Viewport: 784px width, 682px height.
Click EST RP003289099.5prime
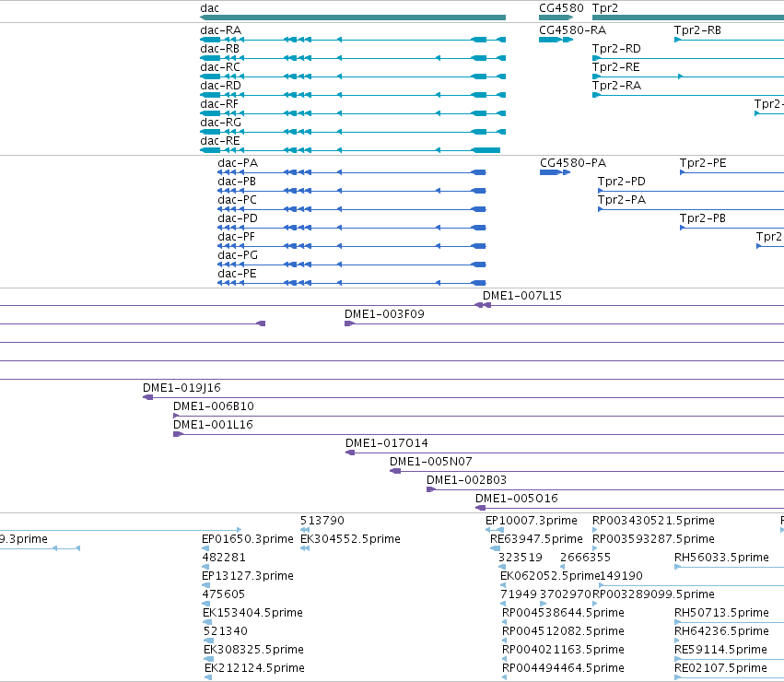point(653,595)
